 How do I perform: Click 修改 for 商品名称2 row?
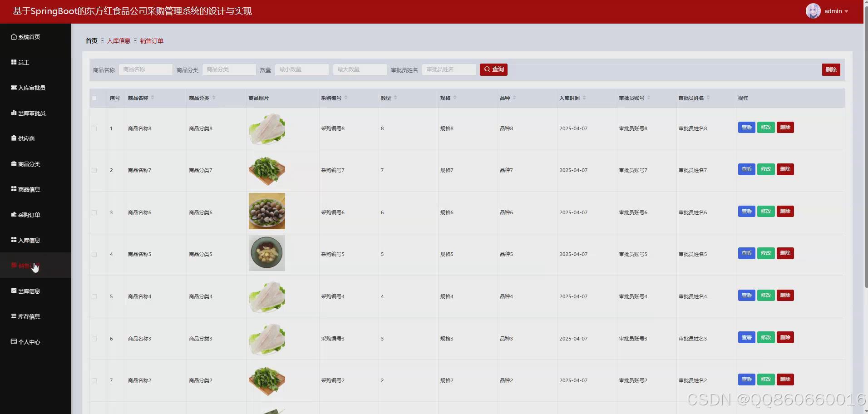click(x=766, y=379)
